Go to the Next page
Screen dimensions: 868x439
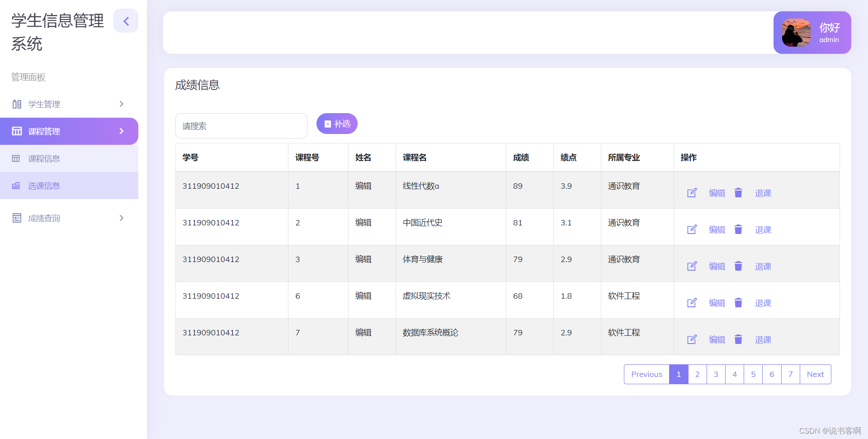(x=815, y=374)
